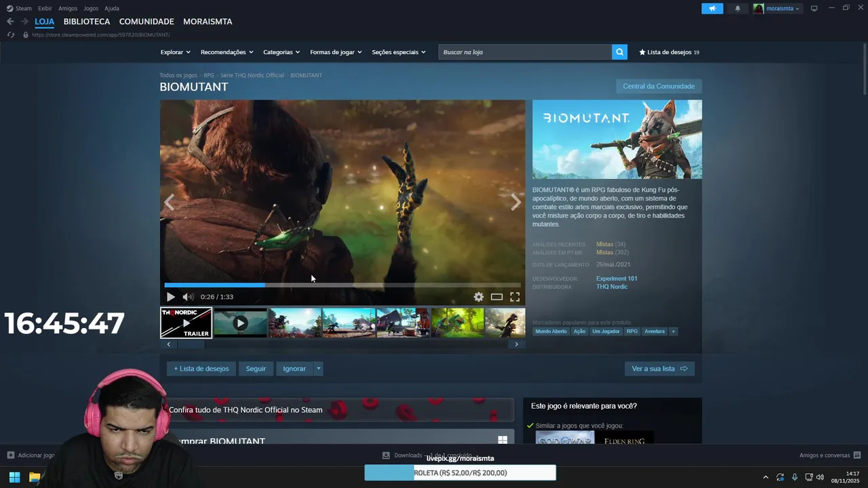Screen dimensions: 868x488
Task: Mute the trailer volume
Action: 188,297
